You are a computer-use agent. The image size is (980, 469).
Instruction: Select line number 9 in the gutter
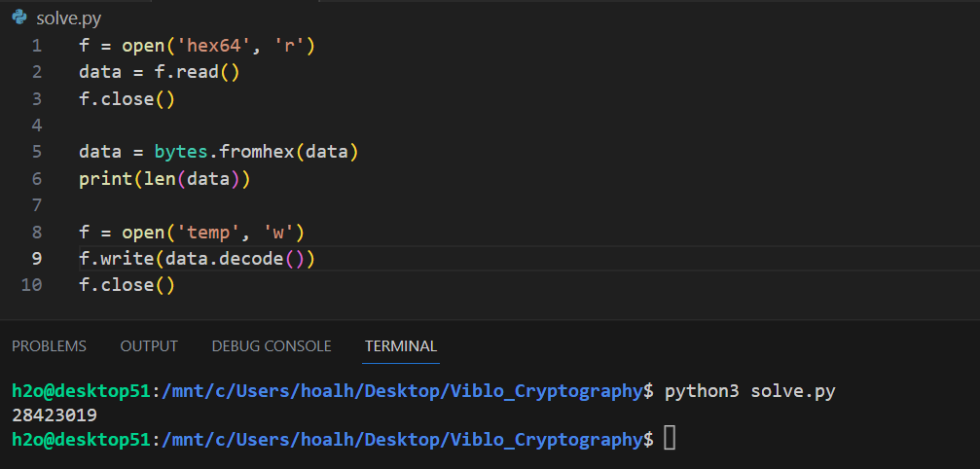click(36, 258)
